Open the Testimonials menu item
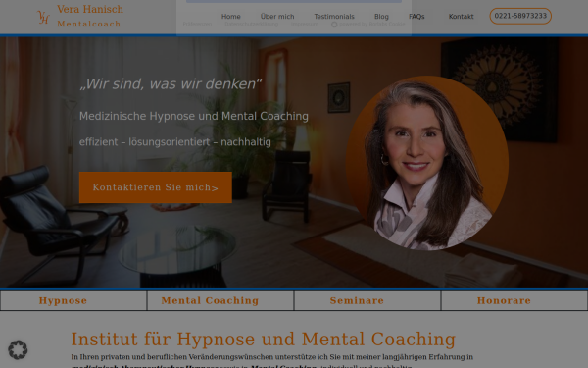 tap(334, 16)
